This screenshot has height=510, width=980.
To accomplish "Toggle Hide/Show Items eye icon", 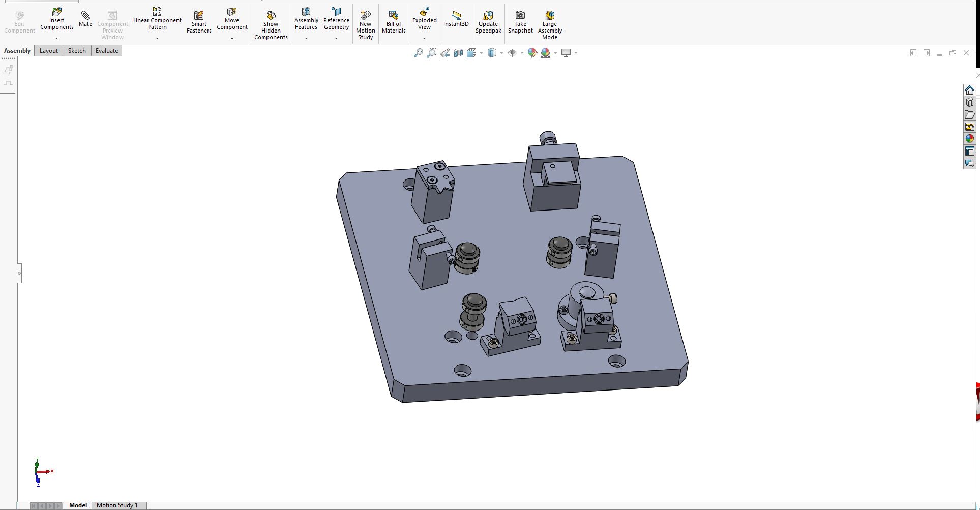I will [512, 53].
